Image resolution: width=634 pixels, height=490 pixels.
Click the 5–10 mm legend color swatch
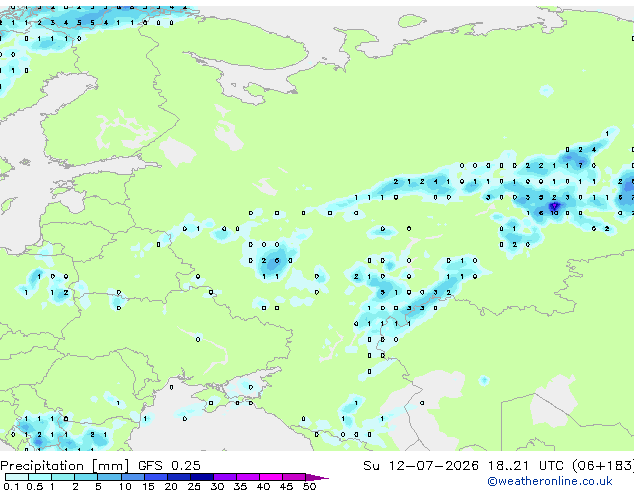pos(109,477)
